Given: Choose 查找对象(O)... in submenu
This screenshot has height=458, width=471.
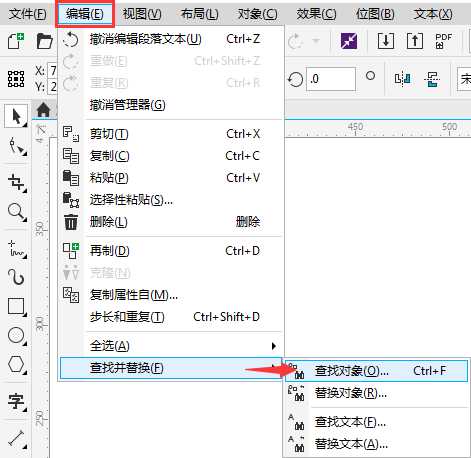Looking at the screenshot, I should 377,371.
